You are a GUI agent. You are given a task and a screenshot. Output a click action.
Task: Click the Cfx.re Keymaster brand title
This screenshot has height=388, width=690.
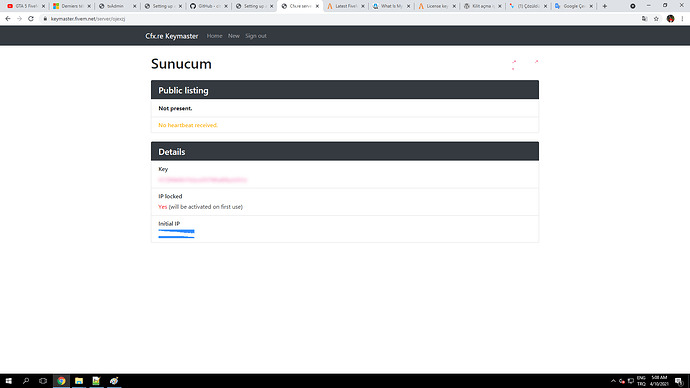coord(172,36)
